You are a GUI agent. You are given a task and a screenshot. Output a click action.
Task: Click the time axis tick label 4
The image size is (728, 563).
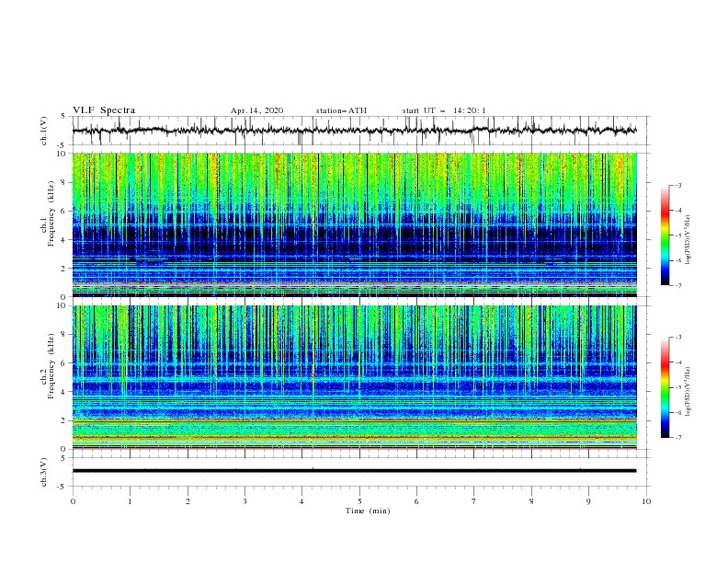click(301, 501)
